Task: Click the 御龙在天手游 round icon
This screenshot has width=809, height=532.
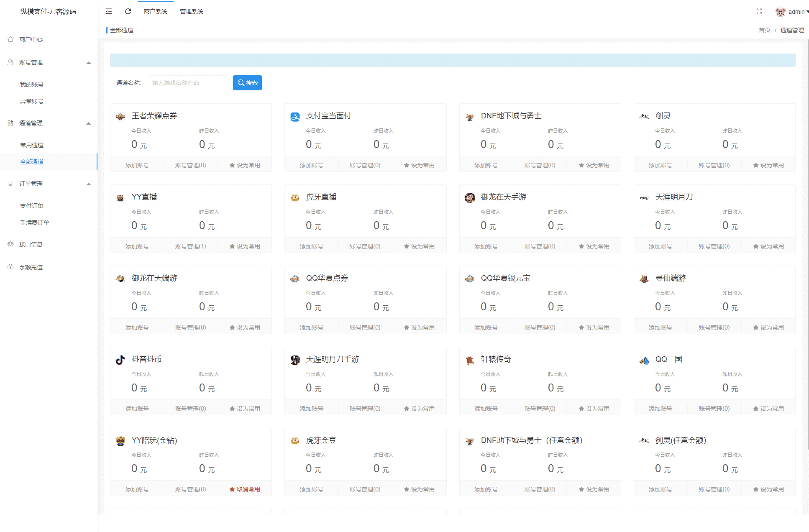Action: coord(470,198)
